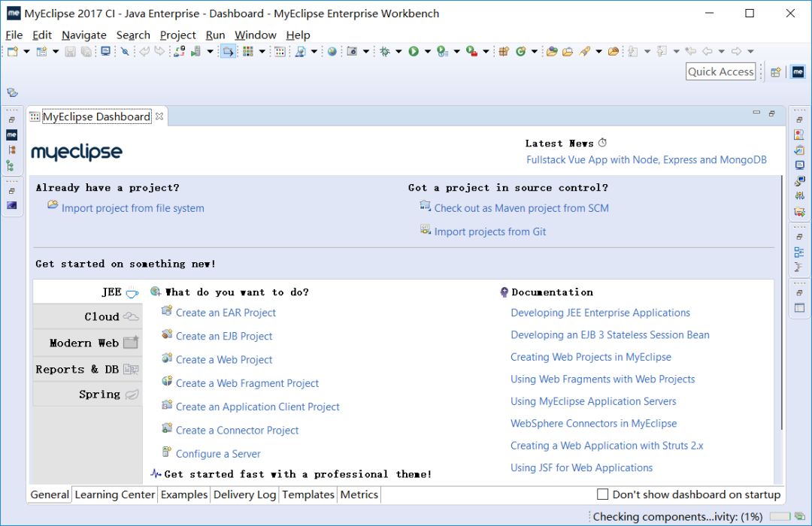Select the Cloud category tab

coord(87,316)
